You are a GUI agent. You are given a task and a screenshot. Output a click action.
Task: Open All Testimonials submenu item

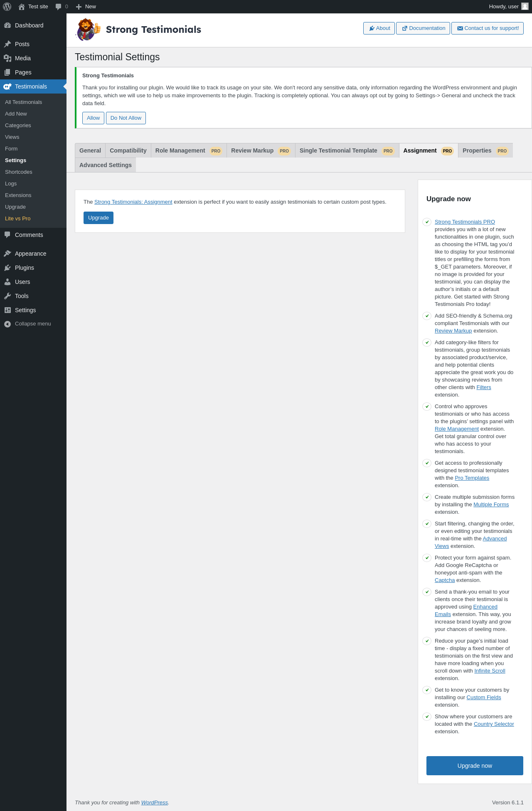24,102
